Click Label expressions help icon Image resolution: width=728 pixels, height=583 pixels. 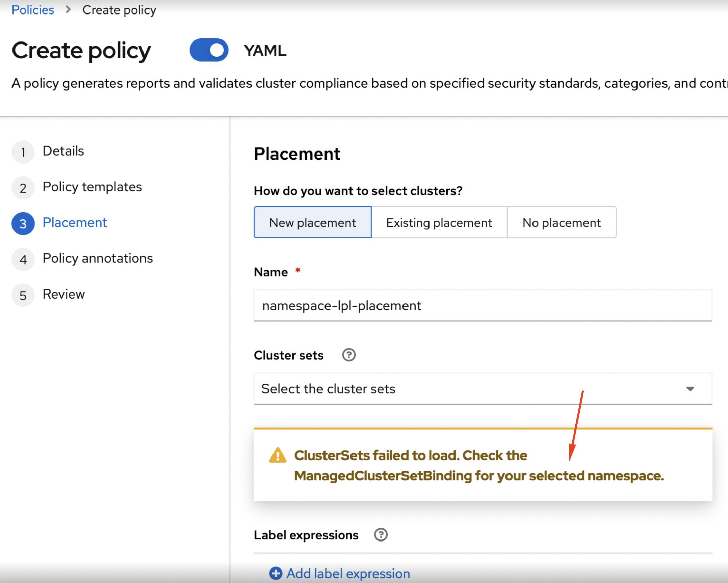pyautogui.click(x=381, y=535)
